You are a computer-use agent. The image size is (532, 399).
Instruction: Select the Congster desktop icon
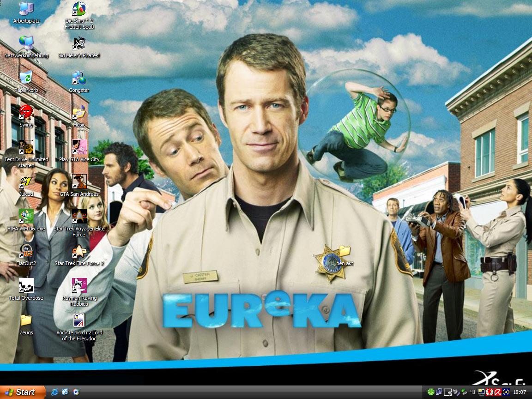pos(79,78)
